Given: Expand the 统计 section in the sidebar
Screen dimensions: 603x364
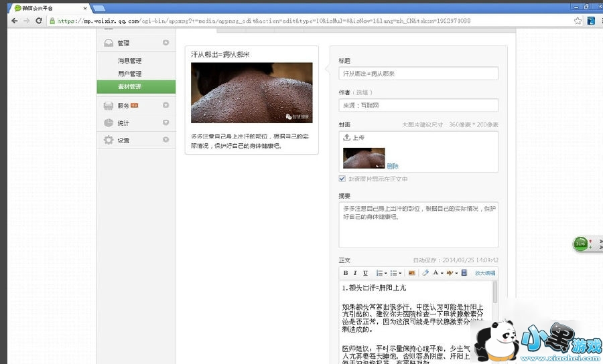Looking at the screenshot, I should [165, 123].
